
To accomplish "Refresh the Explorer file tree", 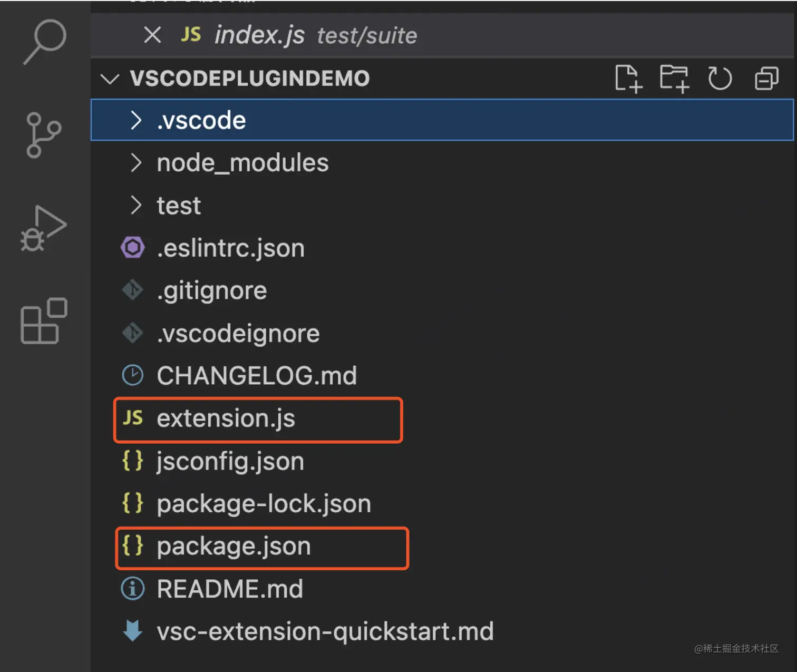I will pyautogui.click(x=720, y=79).
